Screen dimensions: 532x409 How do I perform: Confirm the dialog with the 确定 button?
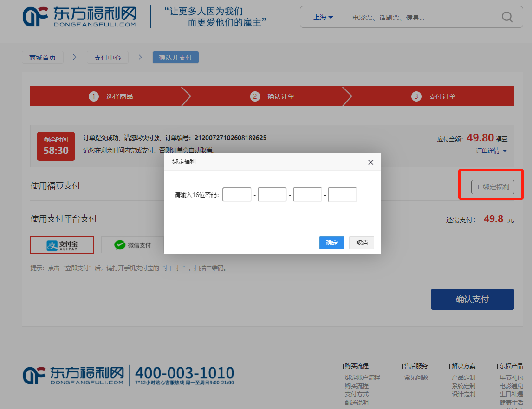[x=331, y=243]
